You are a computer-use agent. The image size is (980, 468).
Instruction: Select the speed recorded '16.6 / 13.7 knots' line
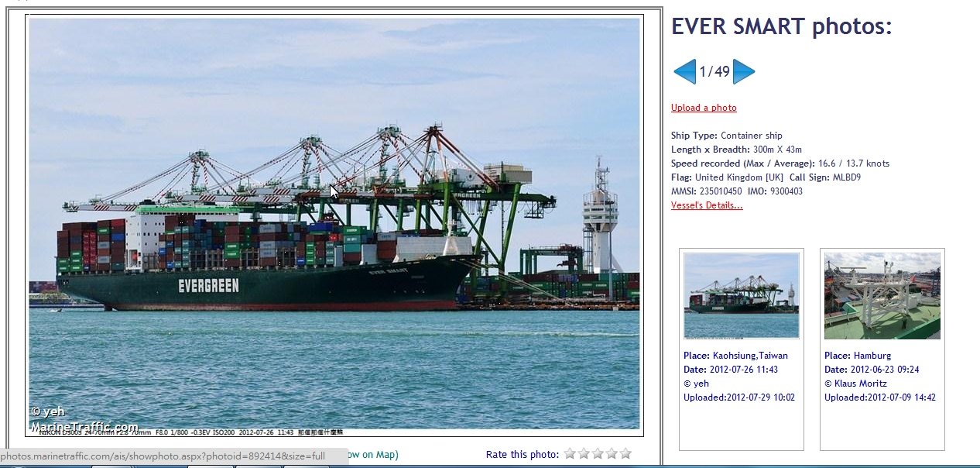tap(780, 163)
